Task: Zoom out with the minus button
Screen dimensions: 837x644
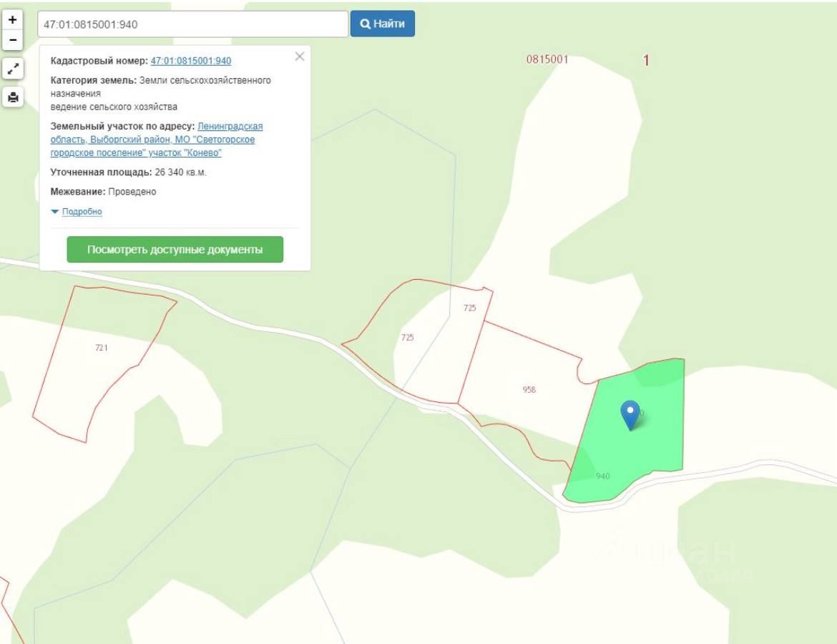Action: click(13, 40)
